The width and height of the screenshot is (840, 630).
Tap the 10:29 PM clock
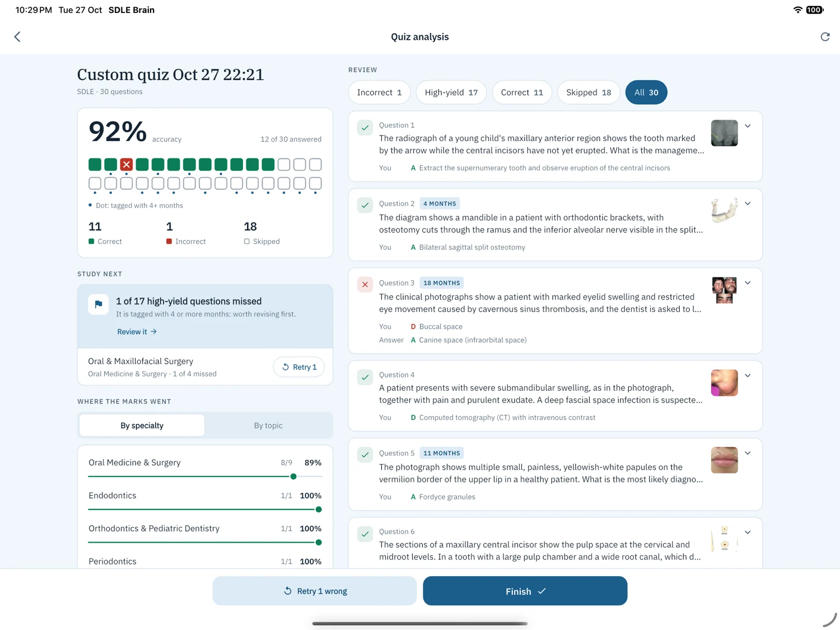(34, 10)
